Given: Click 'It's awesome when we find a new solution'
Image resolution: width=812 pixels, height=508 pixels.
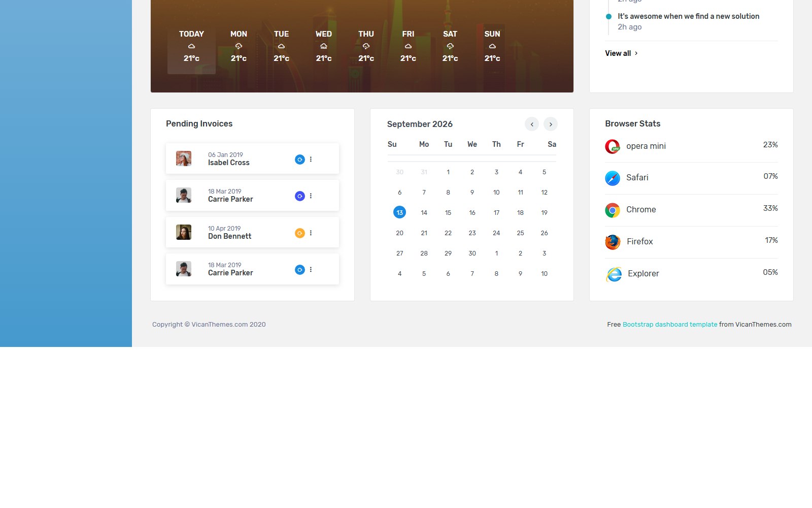Looking at the screenshot, I should pos(688,16).
